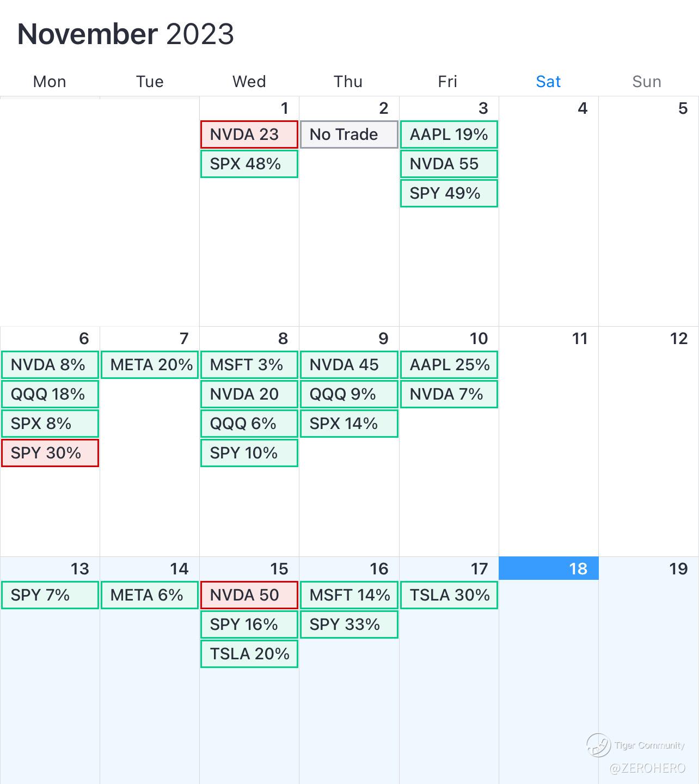Open the AAPL 25% trade on November 10
Screen dimensions: 699x784
[x=449, y=365]
